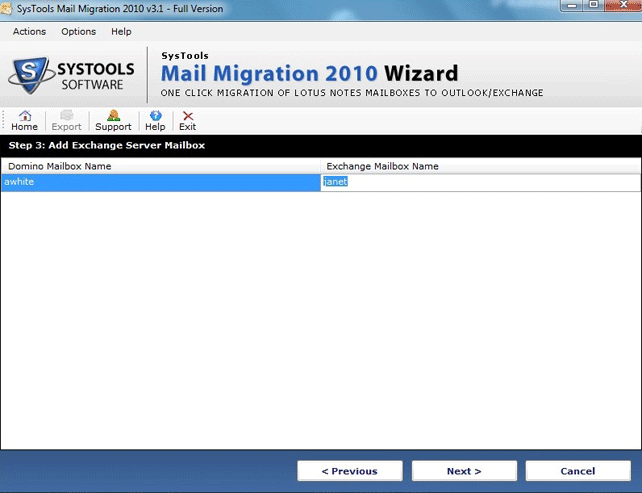
Task: Maximize the Mail Migration window
Action: pyautogui.click(x=594, y=5)
